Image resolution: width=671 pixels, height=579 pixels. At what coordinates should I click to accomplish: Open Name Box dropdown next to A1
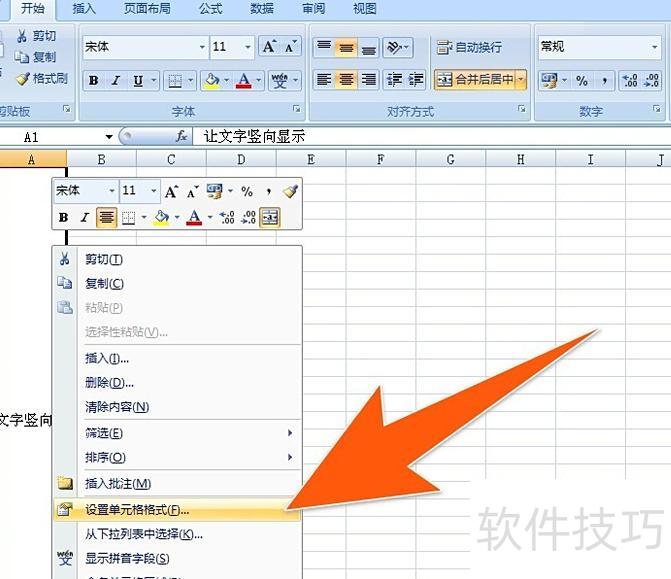pyautogui.click(x=109, y=137)
